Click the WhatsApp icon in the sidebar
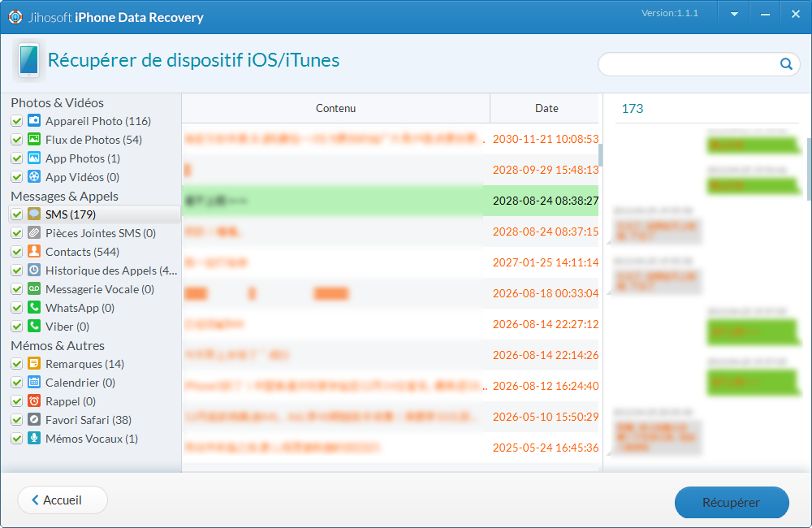812x528 pixels. pyautogui.click(x=33, y=308)
